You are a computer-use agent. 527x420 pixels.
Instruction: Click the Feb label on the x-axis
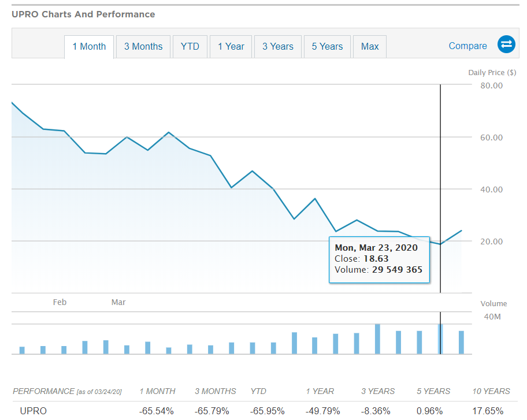coord(60,302)
